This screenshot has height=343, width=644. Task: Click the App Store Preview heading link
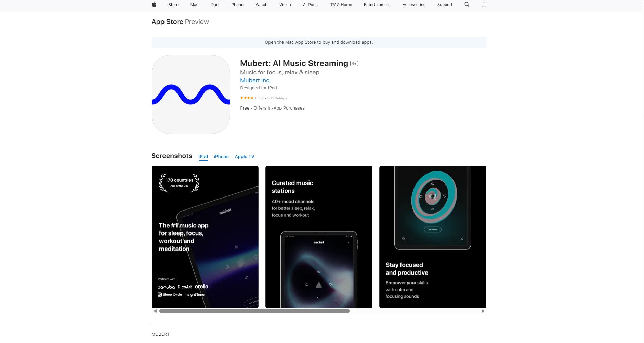(180, 22)
